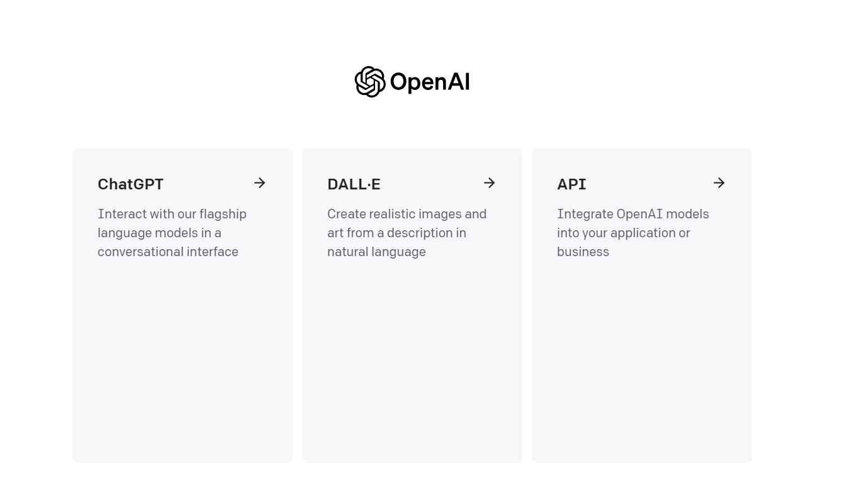Click empty lower area of API card

tap(642, 365)
